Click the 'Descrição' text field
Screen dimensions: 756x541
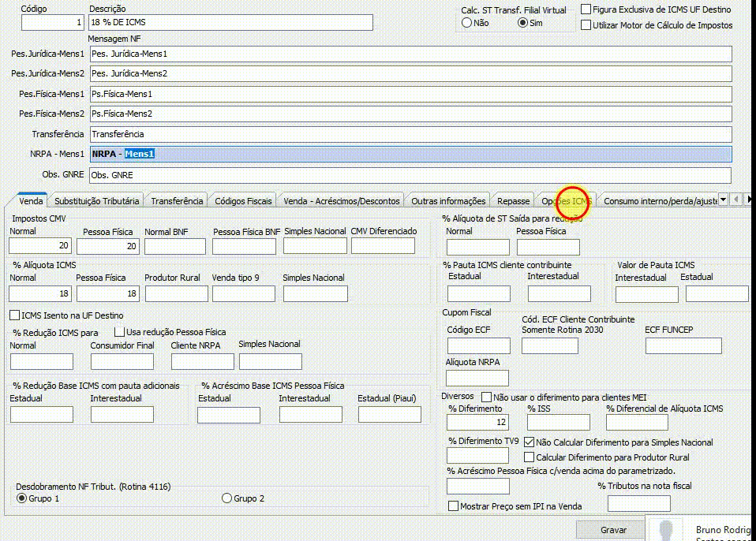(x=230, y=23)
